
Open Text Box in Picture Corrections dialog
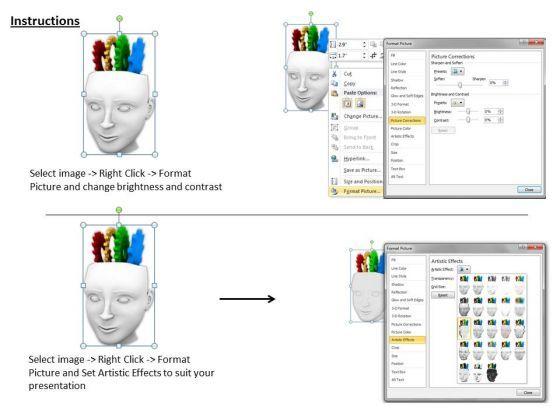point(398,169)
